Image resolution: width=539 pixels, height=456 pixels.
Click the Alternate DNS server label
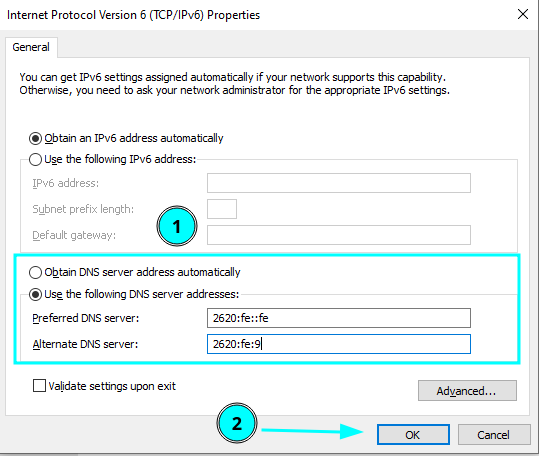click(85, 344)
